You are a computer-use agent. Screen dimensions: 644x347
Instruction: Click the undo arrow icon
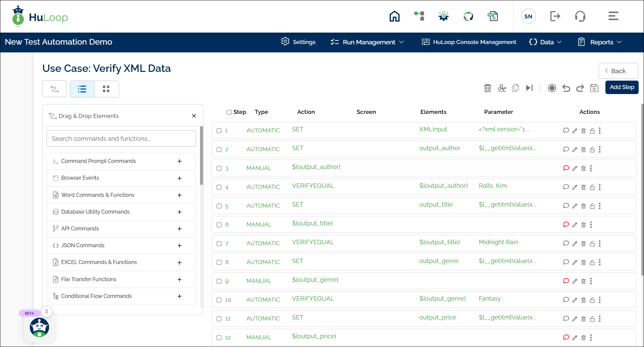(566, 88)
